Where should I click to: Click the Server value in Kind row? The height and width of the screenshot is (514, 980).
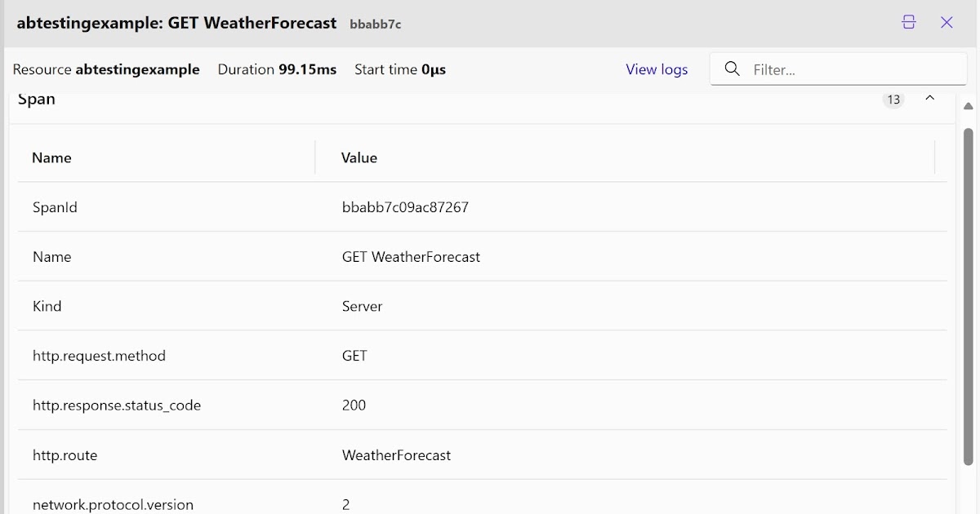(362, 307)
